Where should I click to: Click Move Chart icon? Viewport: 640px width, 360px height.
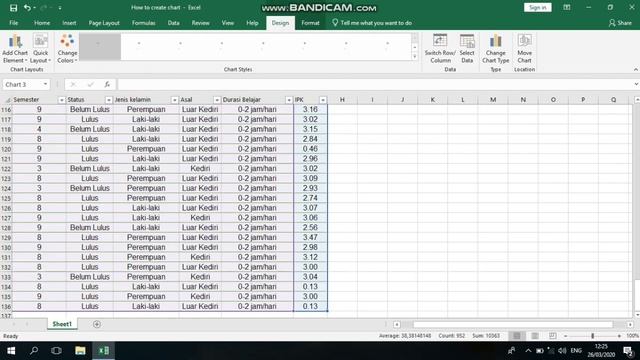tap(524, 49)
